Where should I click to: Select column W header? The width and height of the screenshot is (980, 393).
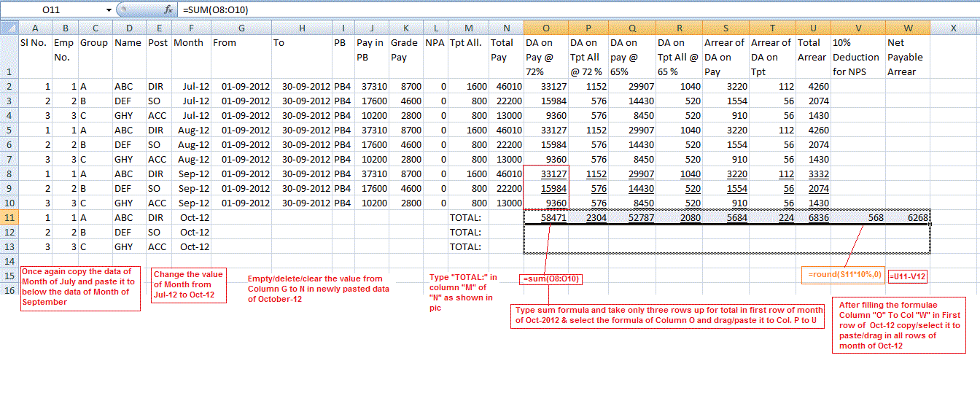click(x=907, y=28)
